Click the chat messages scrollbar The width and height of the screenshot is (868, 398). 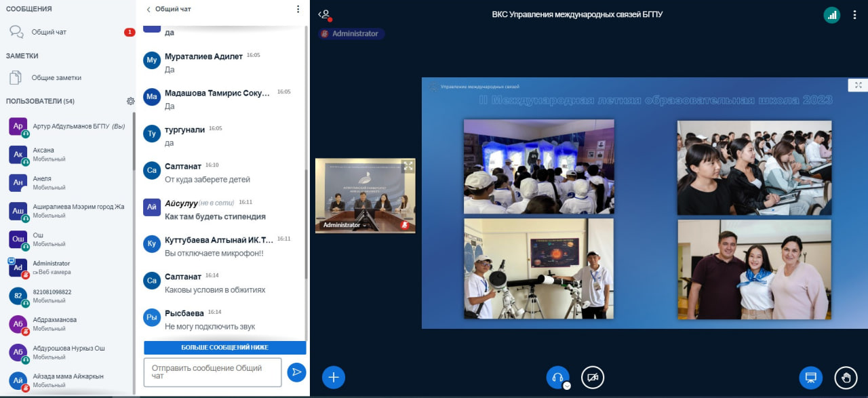point(306,203)
